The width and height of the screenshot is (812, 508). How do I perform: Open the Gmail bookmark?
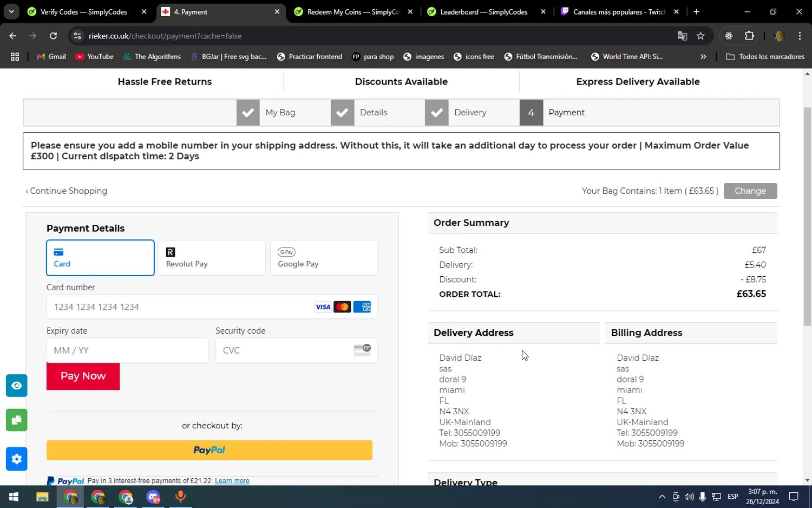(x=51, y=56)
